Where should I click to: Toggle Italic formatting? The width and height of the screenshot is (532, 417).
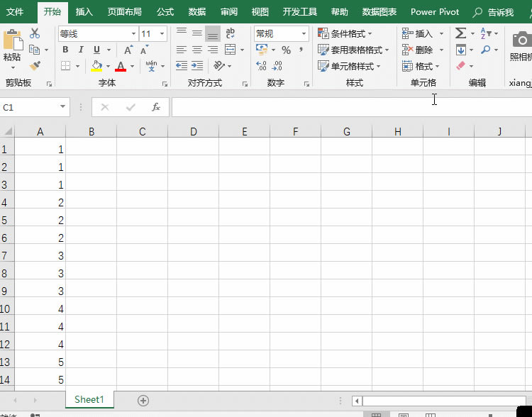point(81,50)
